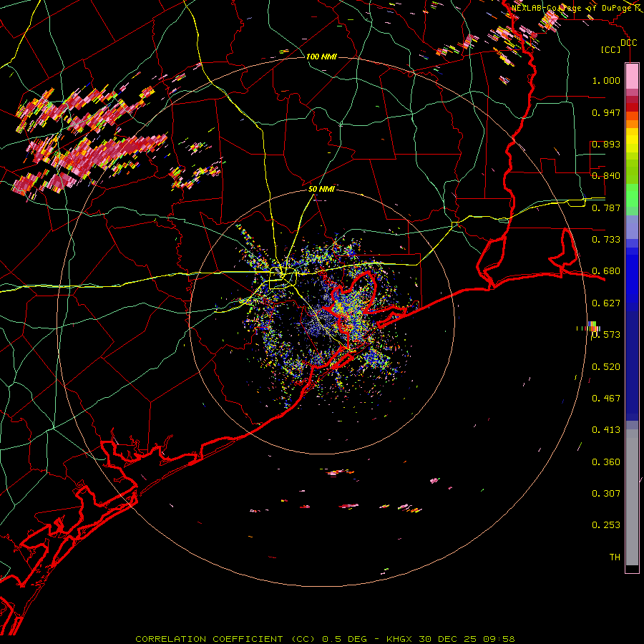
Task: Click the 50 NMI range ring label
Action: click(x=321, y=189)
